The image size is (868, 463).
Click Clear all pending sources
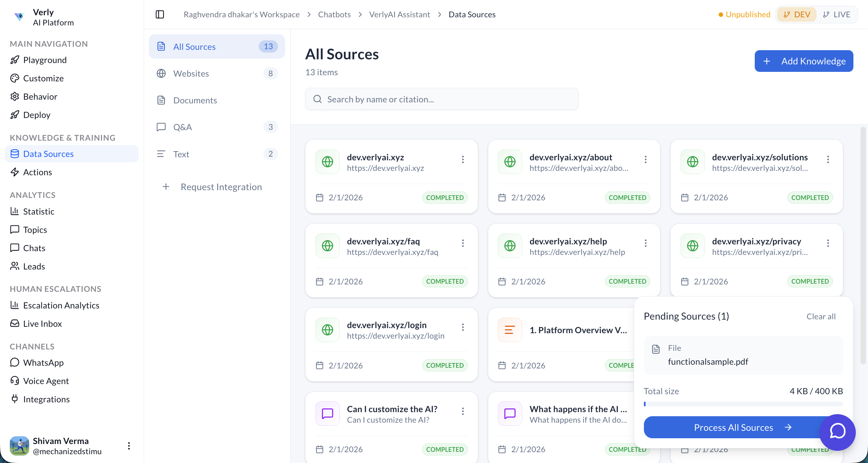(821, 317)
